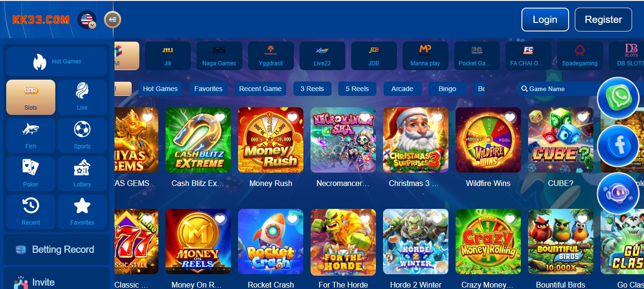
Task: Focus the Game Name search field
Action: (x=558, y=89)
